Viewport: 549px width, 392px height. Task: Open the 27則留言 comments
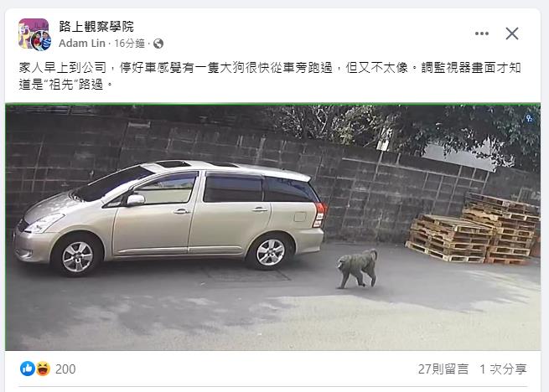tap(443, 369)
